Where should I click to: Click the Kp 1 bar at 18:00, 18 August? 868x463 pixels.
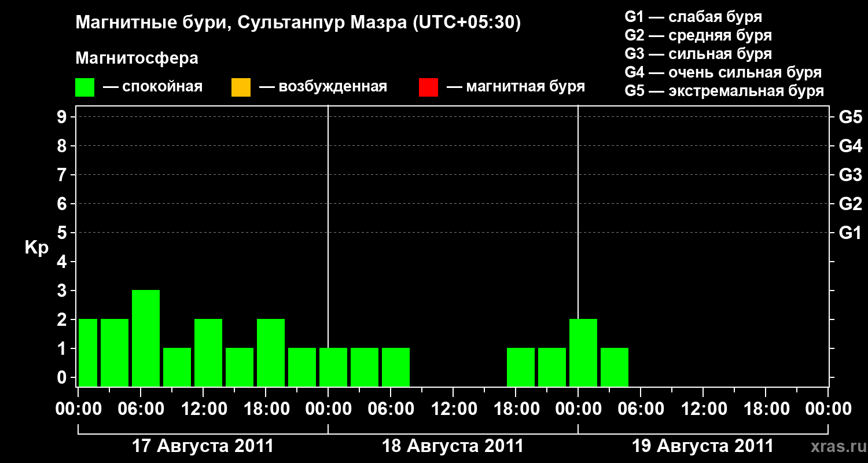click(x=521, y=367)
